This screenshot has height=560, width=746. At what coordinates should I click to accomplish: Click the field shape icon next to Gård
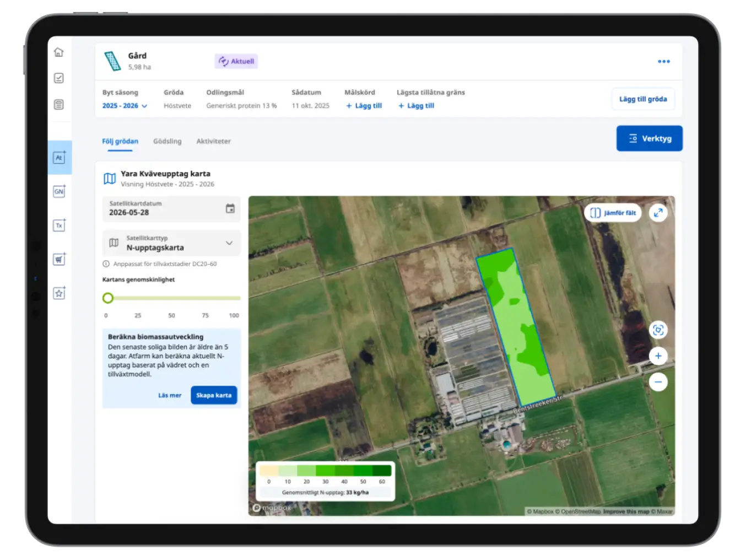(x=112, y=61)
